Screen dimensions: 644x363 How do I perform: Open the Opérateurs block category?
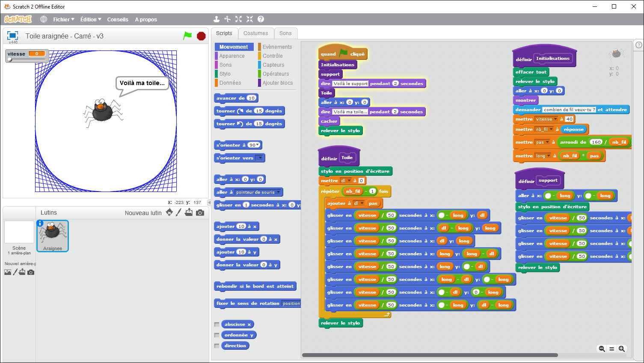point(276,74)
